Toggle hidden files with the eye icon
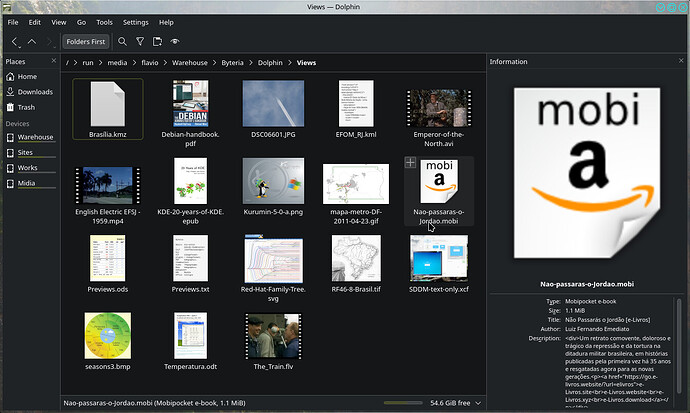This screenshot has width=690, height=413. (x=175, y=41)
